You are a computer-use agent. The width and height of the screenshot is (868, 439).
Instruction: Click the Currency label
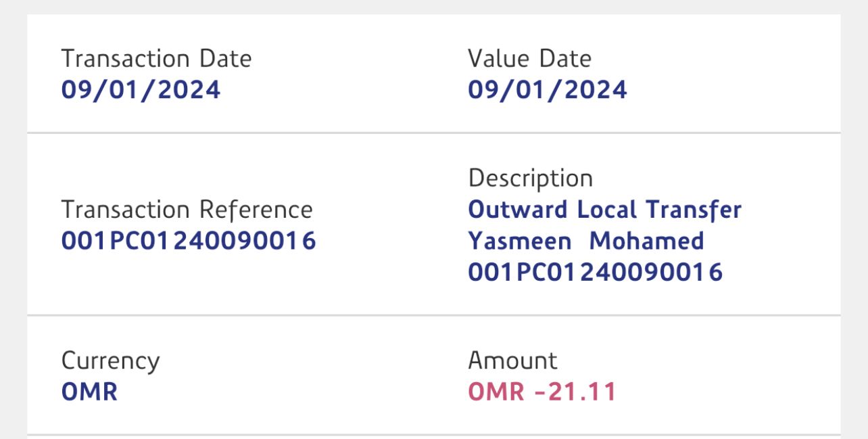(x=110, y=361)
